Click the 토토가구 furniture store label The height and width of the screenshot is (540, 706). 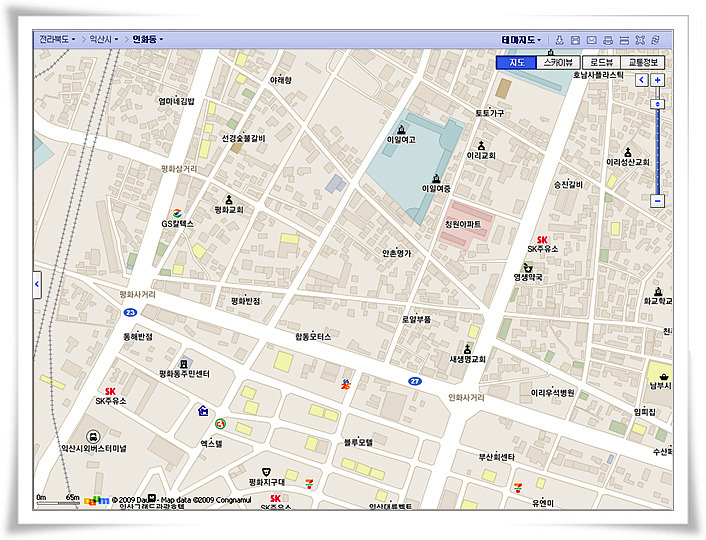click(x=490, y=113)
